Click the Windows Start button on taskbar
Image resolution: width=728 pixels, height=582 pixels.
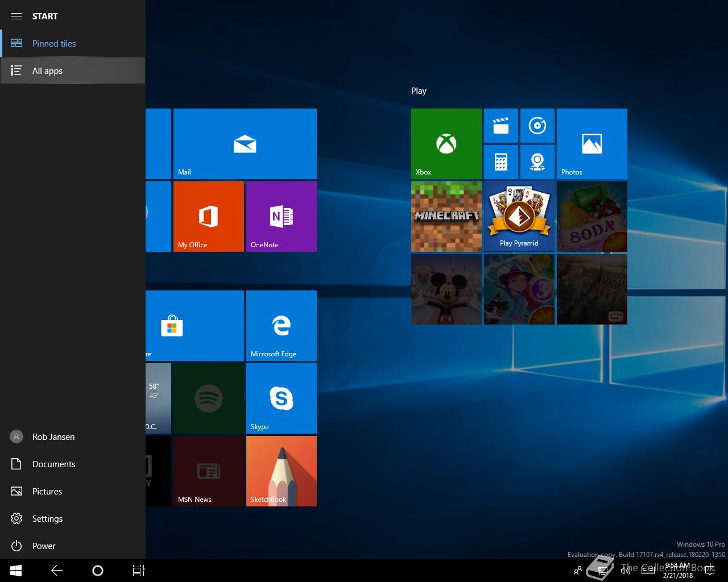[x=16, y=571]
